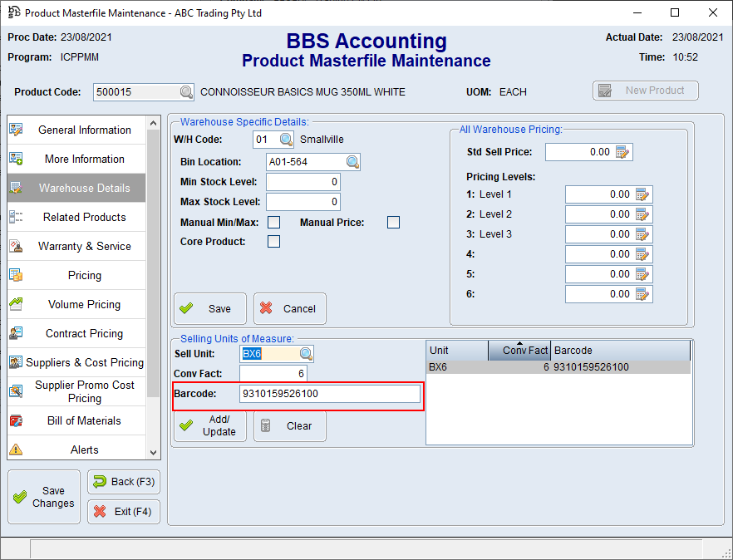Open the Sell Unit lookup magnifier
Screen dimensions: 733x560
[x=306, y=354]
